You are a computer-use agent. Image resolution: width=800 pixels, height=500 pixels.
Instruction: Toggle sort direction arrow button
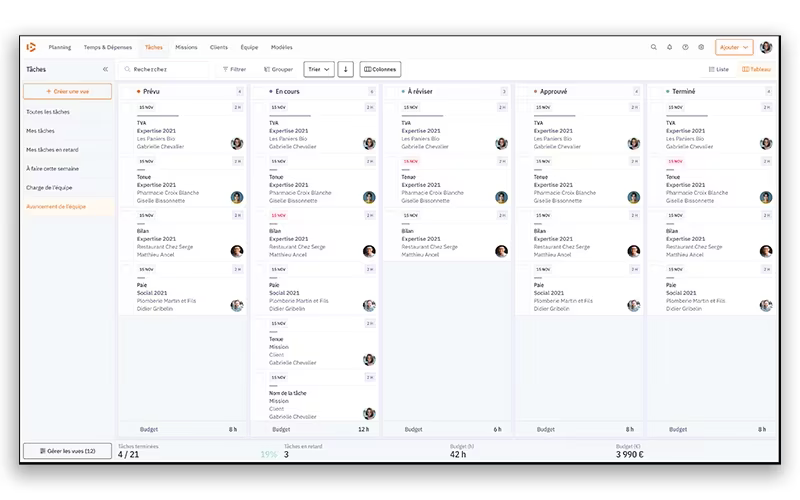point(345,69)
